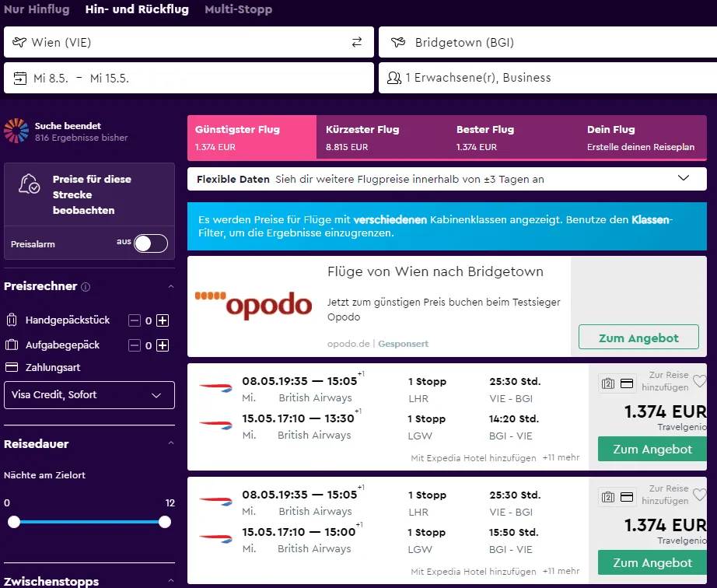Decrease Handgepäckstück count with minus
Screen dimensions: 717x588
point(135,320)
